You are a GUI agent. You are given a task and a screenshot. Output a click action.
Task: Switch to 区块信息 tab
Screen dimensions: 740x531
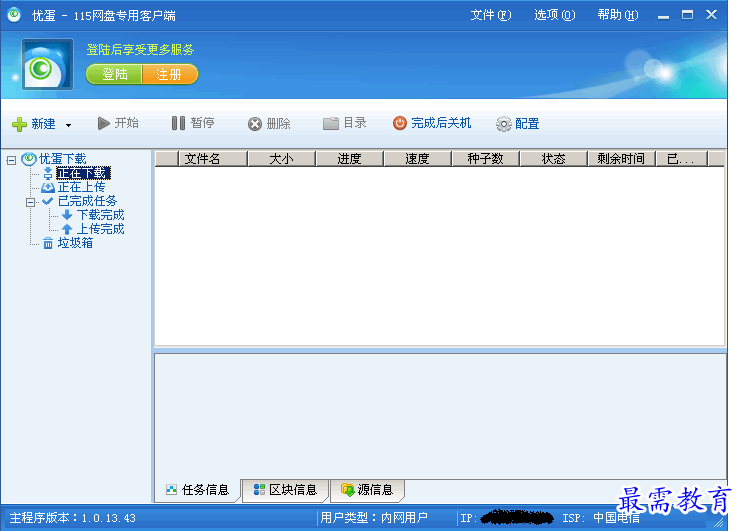click(x=285, y=490)
